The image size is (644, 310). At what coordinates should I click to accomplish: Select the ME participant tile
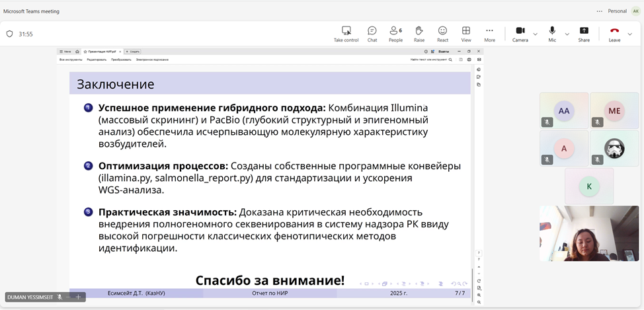coord(614,110)
